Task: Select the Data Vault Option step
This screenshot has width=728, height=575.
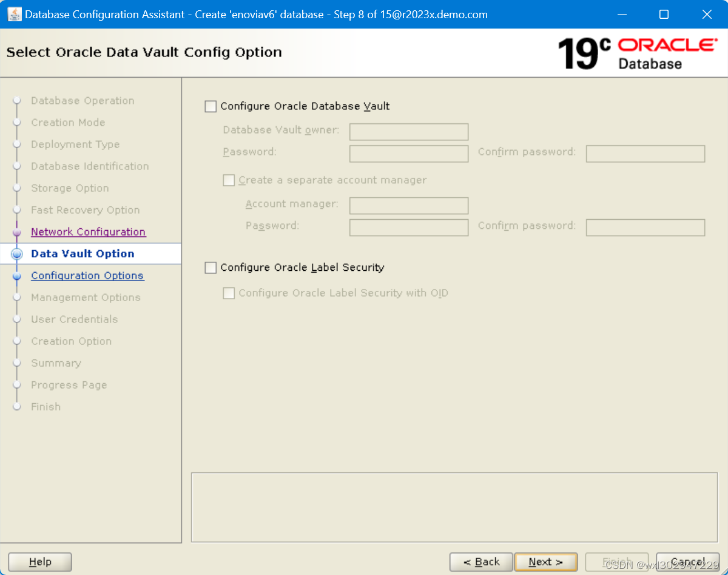Action: [83, 254]
